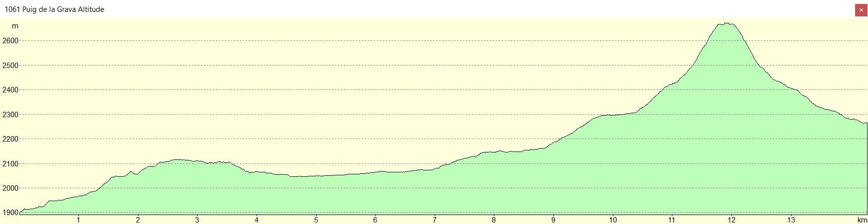Screen dimensions: 868x224
Task: Select the 2500 altitude axis label
Action: (10, 66)
